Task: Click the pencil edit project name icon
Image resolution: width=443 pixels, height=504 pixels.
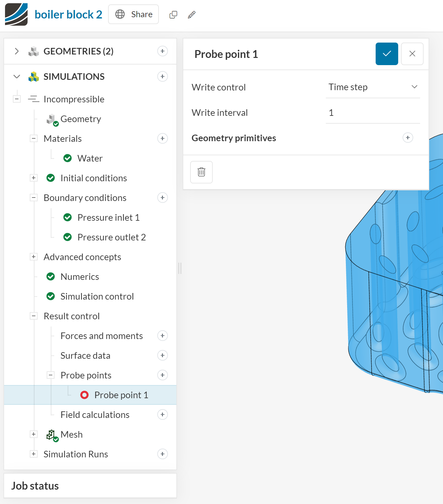Action: point(192,15)
